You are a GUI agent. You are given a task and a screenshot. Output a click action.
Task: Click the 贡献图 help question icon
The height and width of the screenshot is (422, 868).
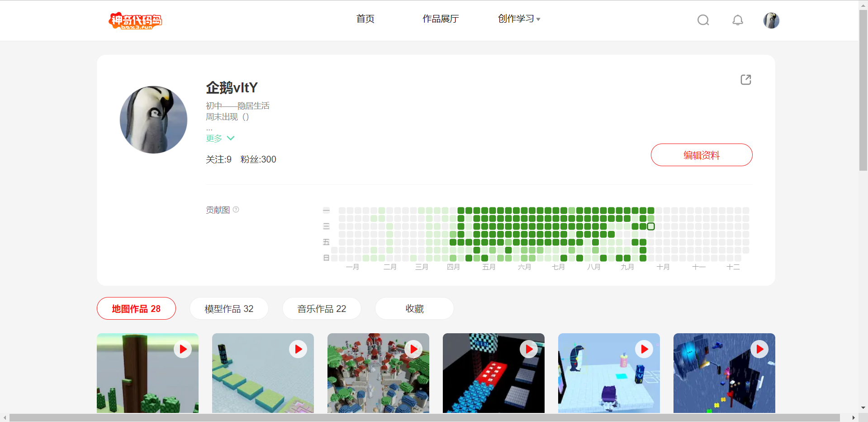click(x=236, y=210)
